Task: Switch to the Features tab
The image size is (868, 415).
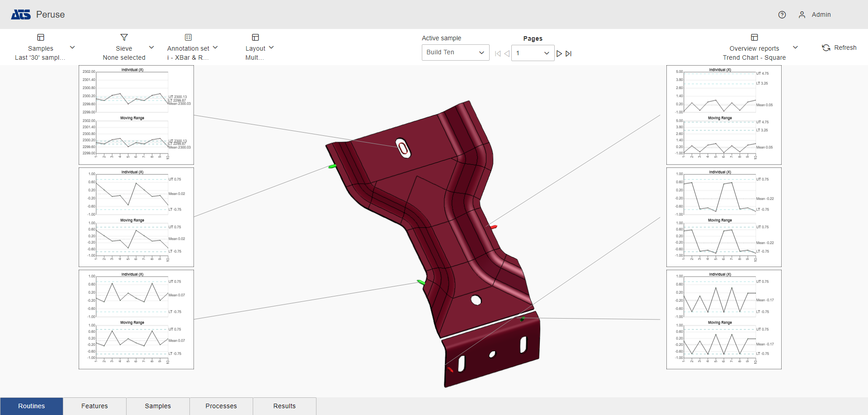Action: (94, 406)
